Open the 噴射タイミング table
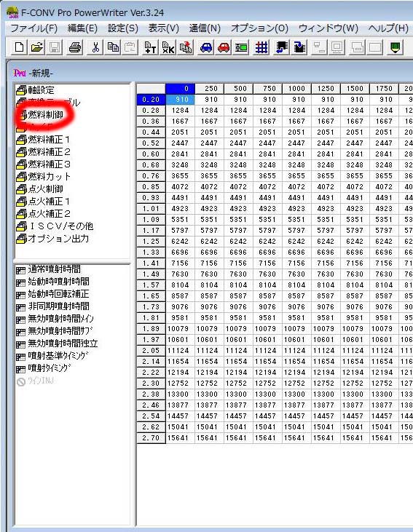 (44, 368)
